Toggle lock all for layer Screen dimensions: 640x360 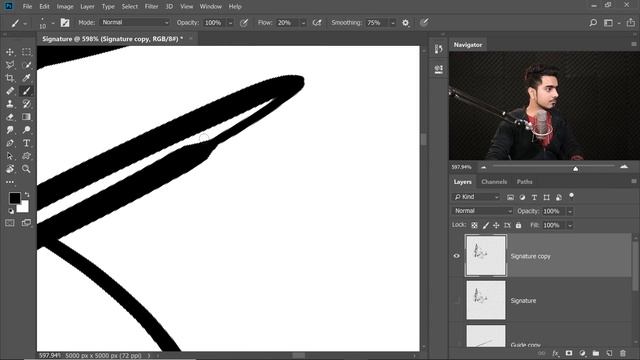point(518,225)
